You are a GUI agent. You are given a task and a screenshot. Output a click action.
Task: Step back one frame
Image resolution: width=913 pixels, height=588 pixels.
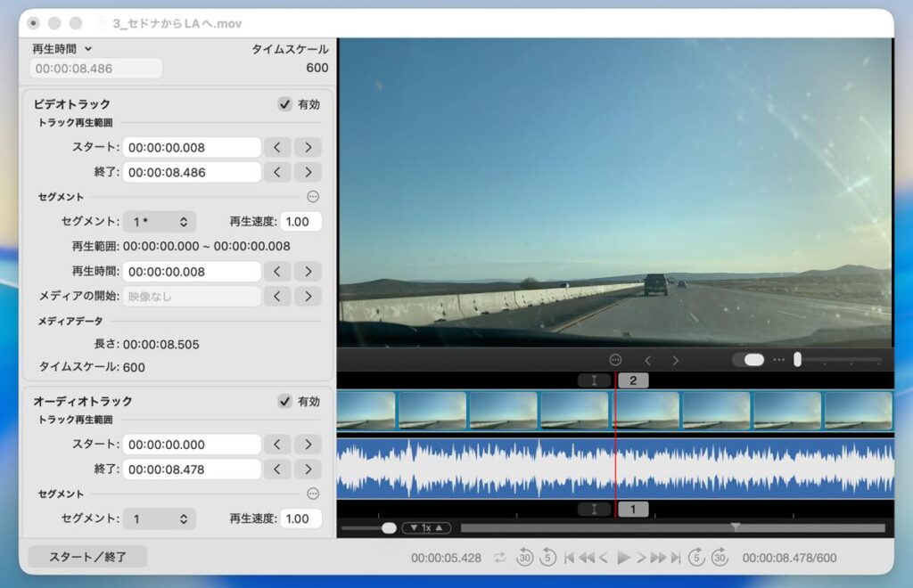[604, 558]
